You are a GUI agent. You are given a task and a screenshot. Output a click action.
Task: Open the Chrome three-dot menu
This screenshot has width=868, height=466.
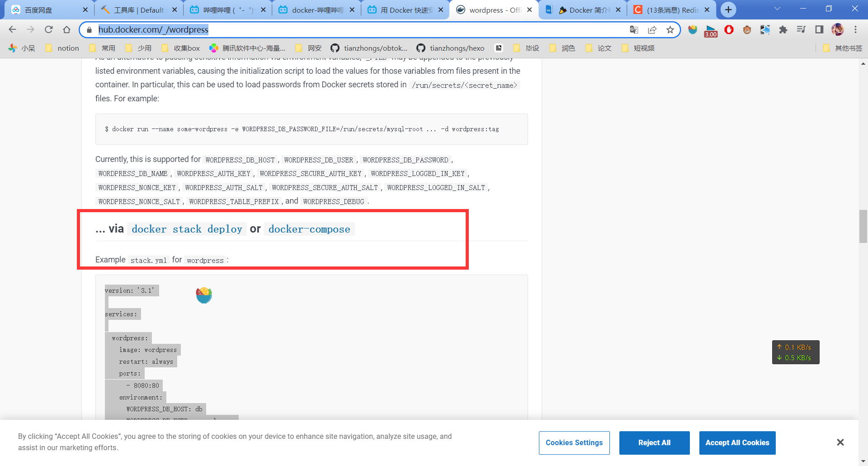tap(855, 30)
